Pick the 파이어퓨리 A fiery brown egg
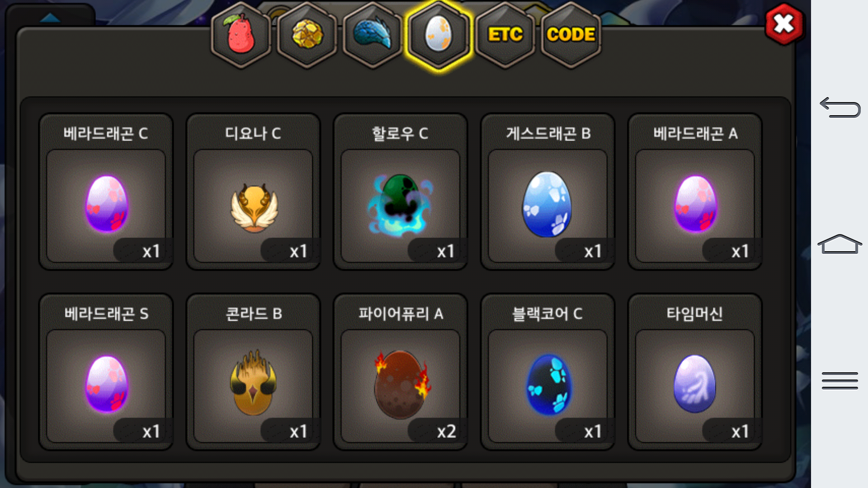 click(x=401, y=372)
